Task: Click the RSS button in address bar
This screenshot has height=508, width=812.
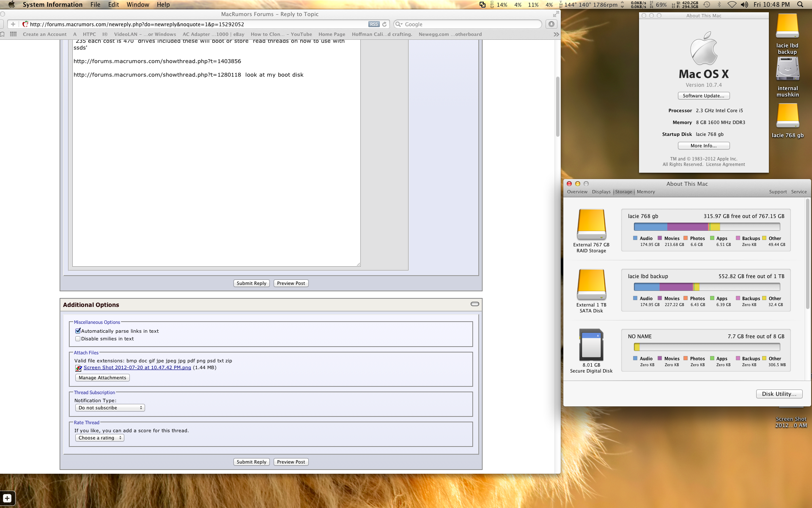Action: click(x=374, y=24)
